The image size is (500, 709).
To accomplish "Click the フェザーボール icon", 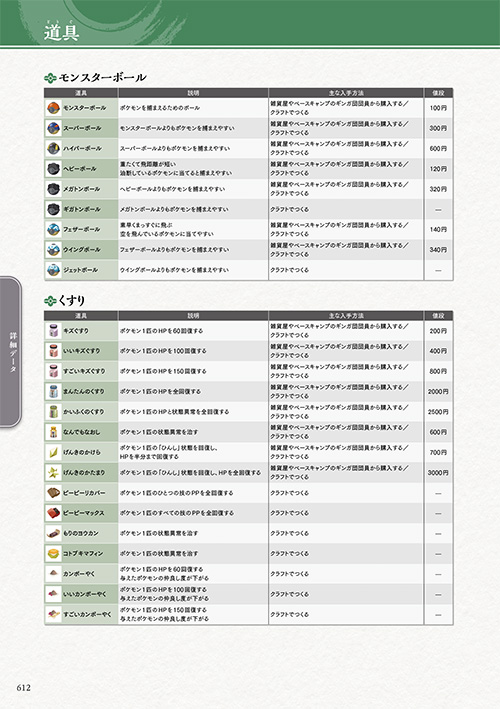I will [x=53, y=230].
